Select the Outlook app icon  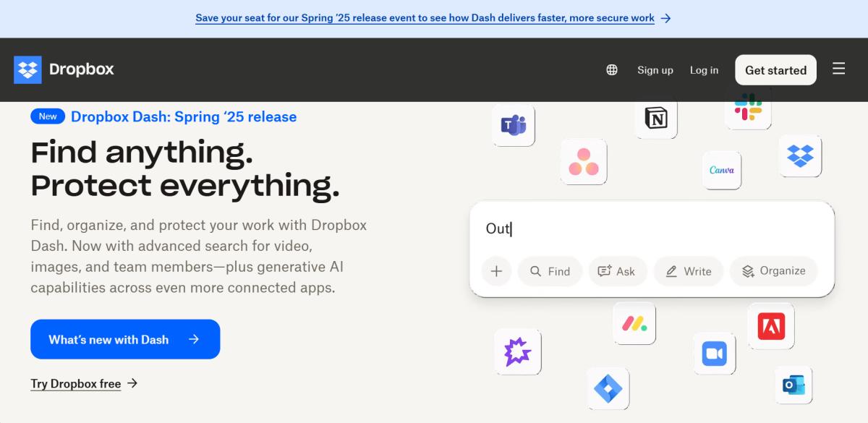click(793, 385)
